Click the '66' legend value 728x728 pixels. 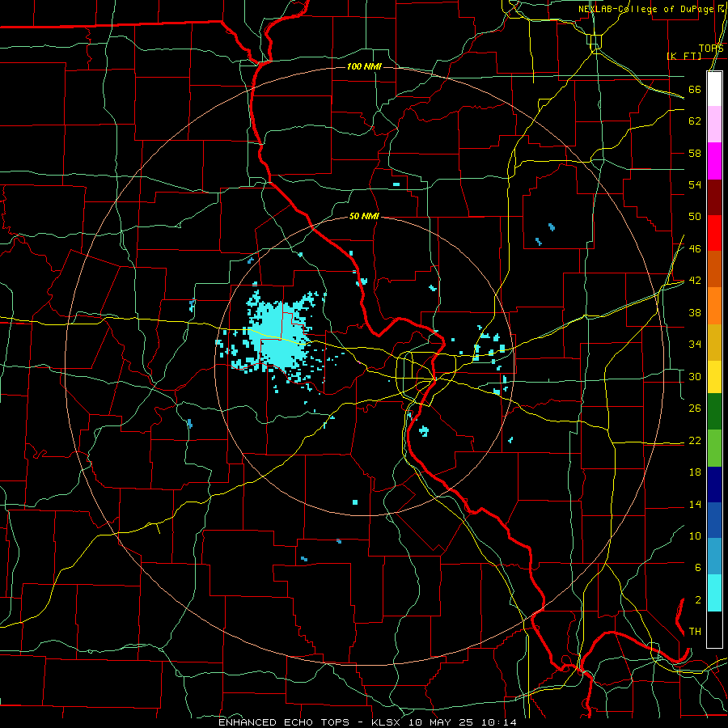pyautogui.click(x=695, y=89)
